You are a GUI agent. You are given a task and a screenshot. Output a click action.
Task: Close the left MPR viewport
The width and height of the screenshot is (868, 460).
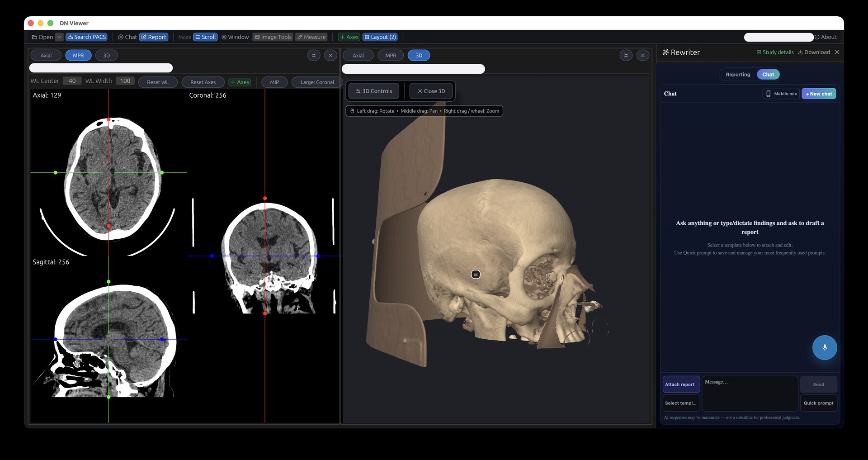tap(331, 56)
